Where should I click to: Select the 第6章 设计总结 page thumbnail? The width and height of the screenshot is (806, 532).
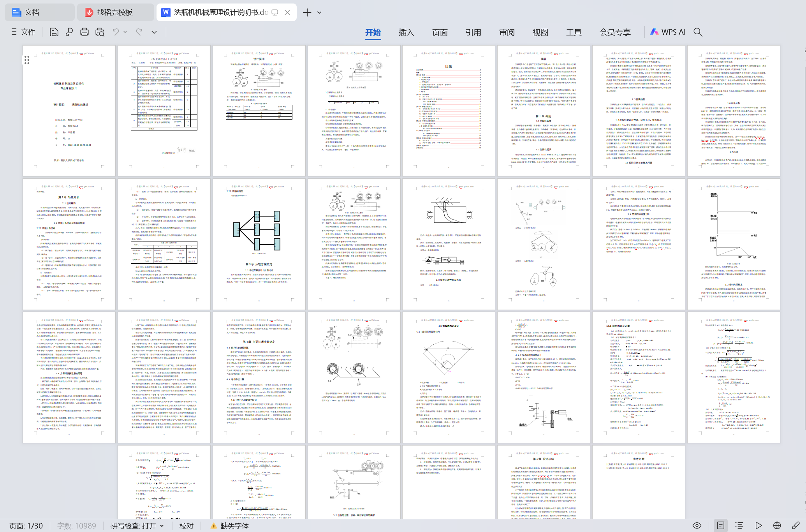544,482
